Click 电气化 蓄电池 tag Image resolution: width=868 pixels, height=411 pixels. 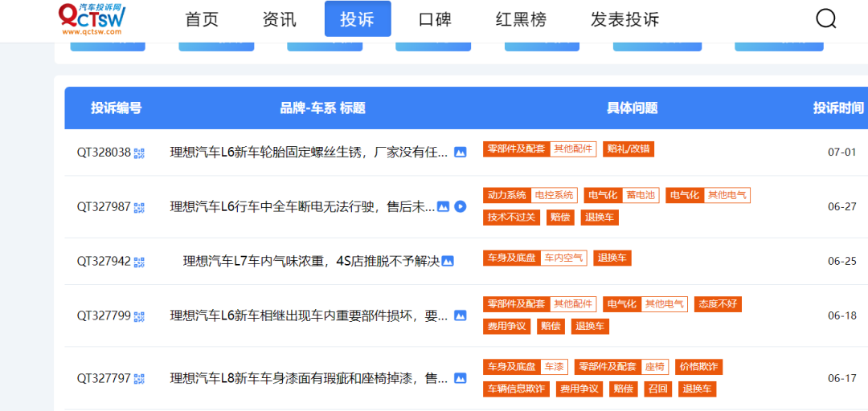(621, 195)
